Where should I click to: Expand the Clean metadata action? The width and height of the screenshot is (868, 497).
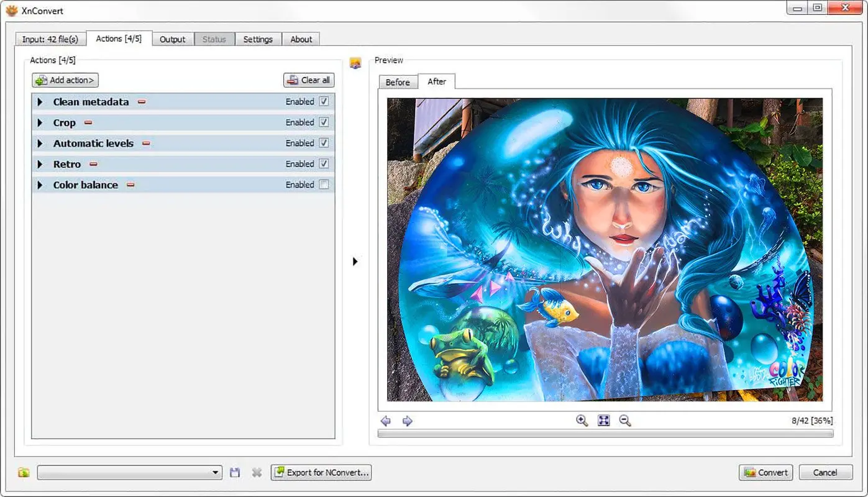[40, 102]
